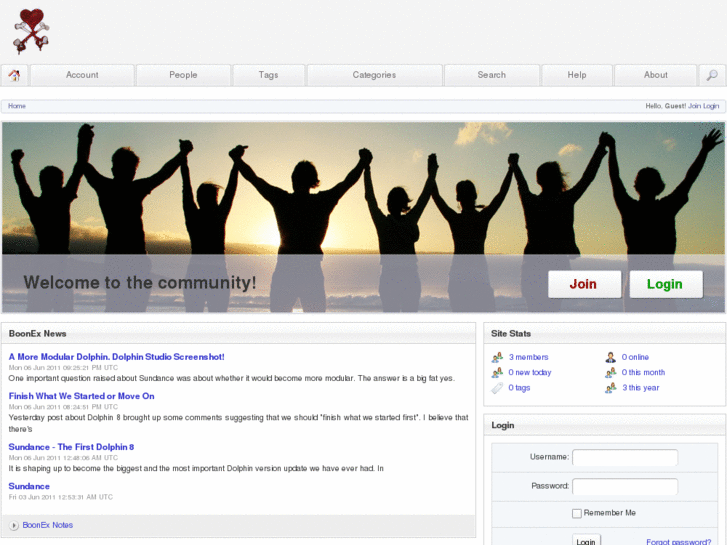Click the tags icon in Site Stats
The width and height of the screenshot is (727, 545).
click(x=497, y=388)
